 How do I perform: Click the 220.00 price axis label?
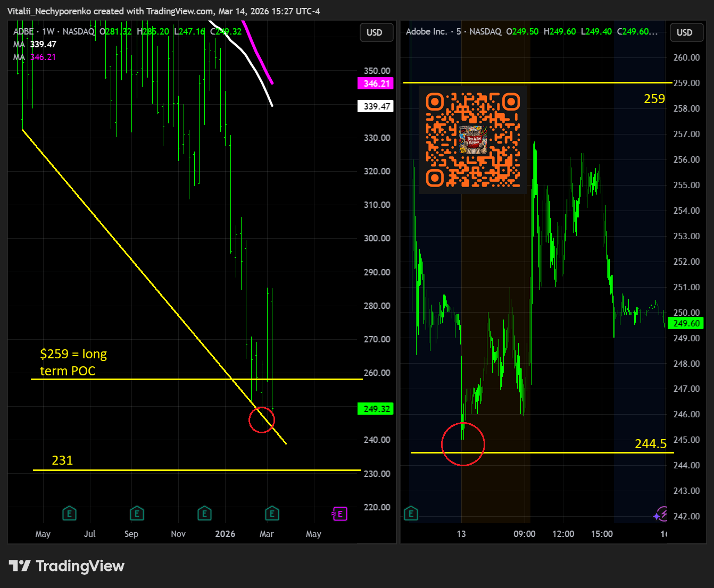tap(377, 507)
